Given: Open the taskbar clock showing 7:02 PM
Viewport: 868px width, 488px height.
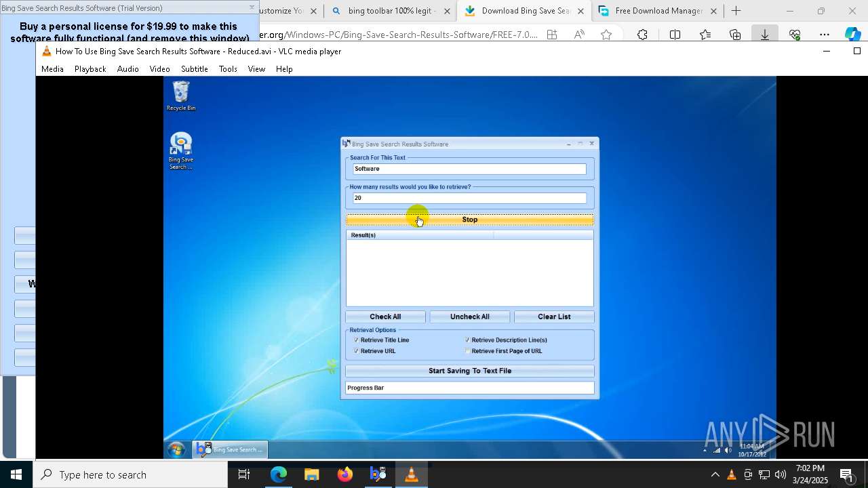Looking at the screenshot, I should point(811,474).
